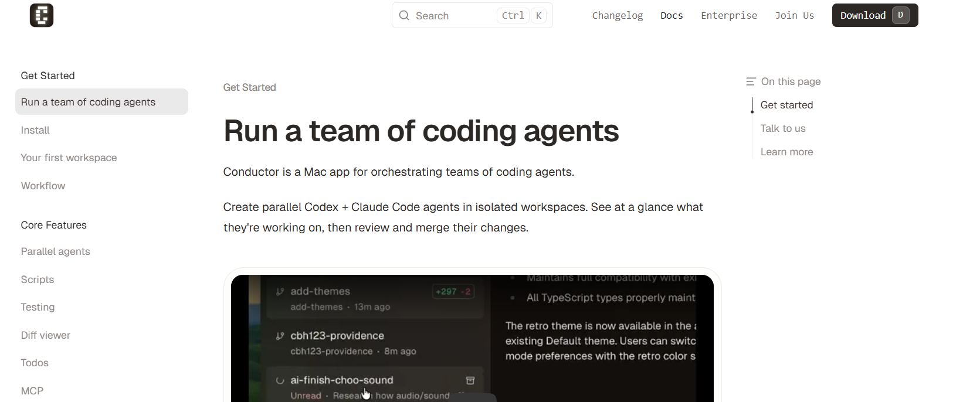Screen dimensions: 980x402
Task: Click the Conductor logo icon
Action: 42,15
